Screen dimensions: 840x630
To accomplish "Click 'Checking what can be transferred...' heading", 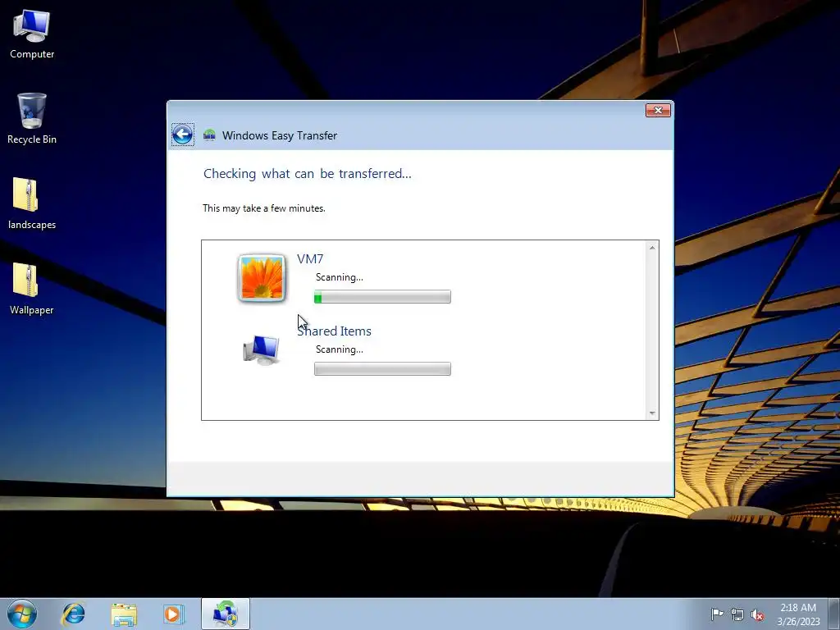I will tap(308, 174).
